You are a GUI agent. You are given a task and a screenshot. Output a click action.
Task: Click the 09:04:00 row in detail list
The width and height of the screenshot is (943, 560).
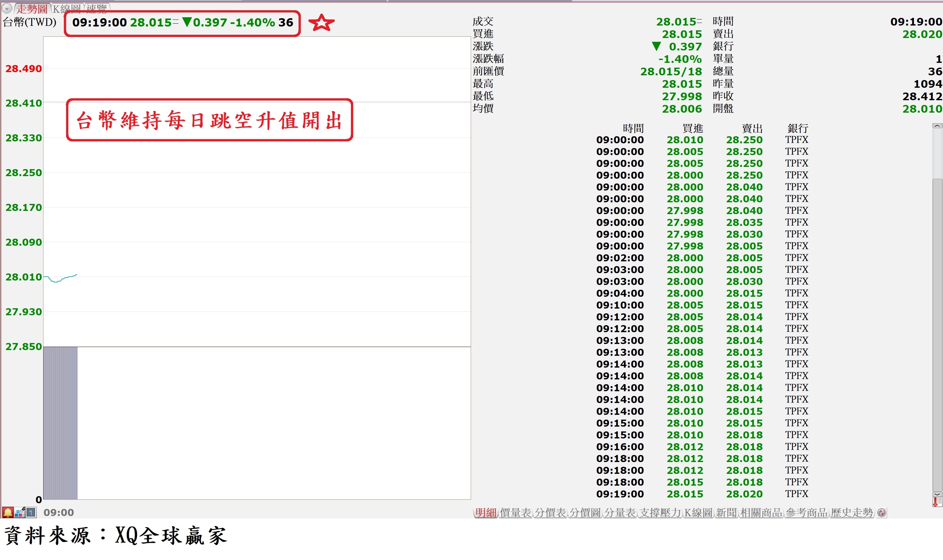click(702, 293)
